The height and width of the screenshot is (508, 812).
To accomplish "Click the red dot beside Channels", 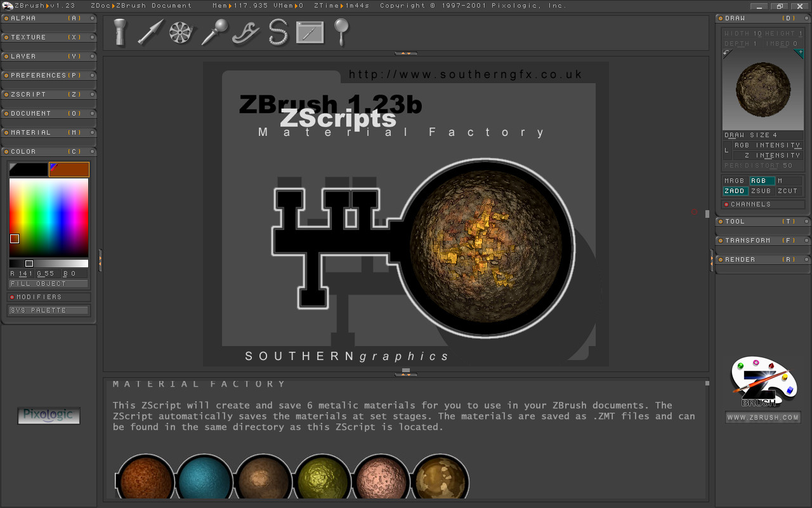I will tap(726, 204).
